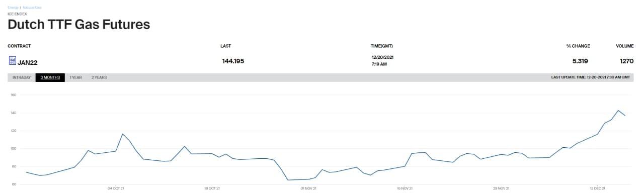Click the 100 y-axis label

(14, 149)
